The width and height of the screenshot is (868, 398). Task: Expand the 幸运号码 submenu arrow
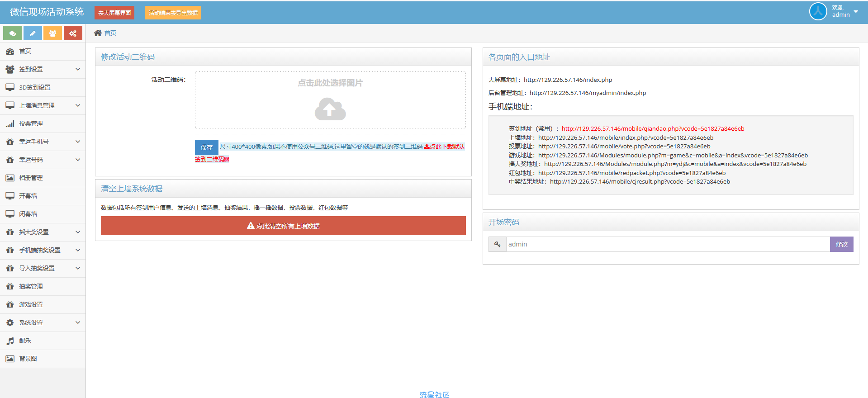click(78, 160)
